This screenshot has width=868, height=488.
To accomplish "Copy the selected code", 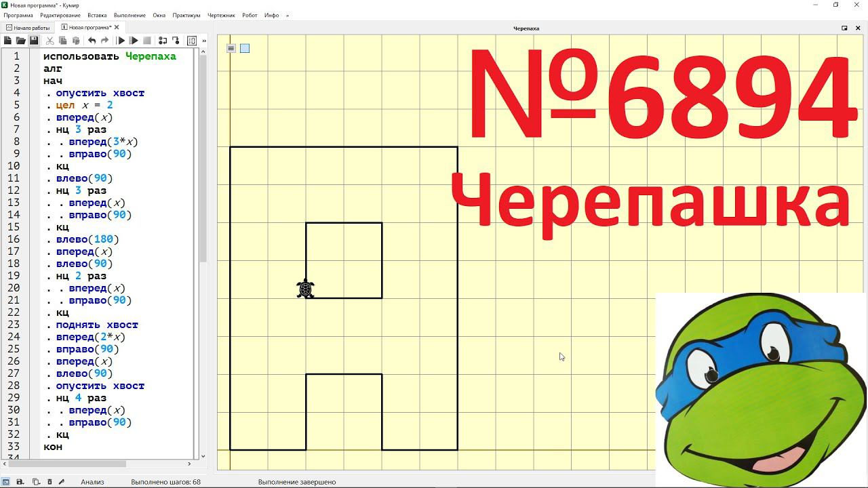I will (x=63, y=41).
